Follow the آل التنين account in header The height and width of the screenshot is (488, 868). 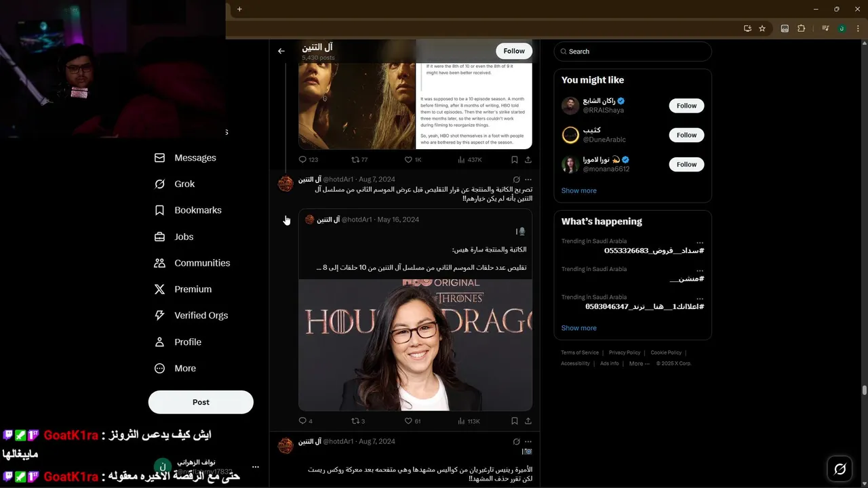coord(514,51)
